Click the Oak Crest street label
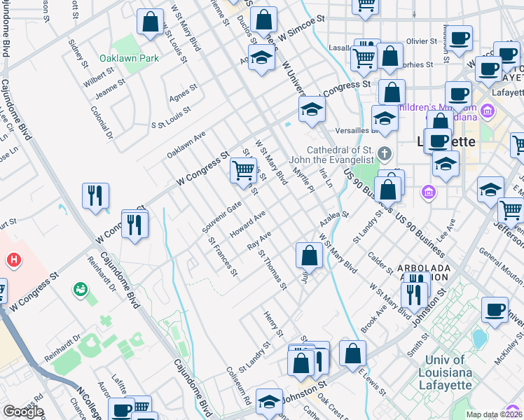Image resolution: width=524 pixels, height=420 pixels. (x=333, y=407)
